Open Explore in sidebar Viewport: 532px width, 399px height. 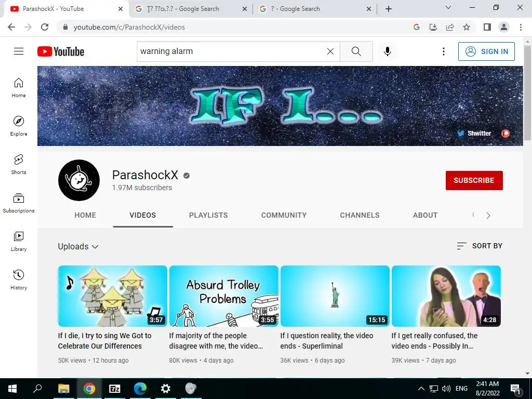click(19, 126)
